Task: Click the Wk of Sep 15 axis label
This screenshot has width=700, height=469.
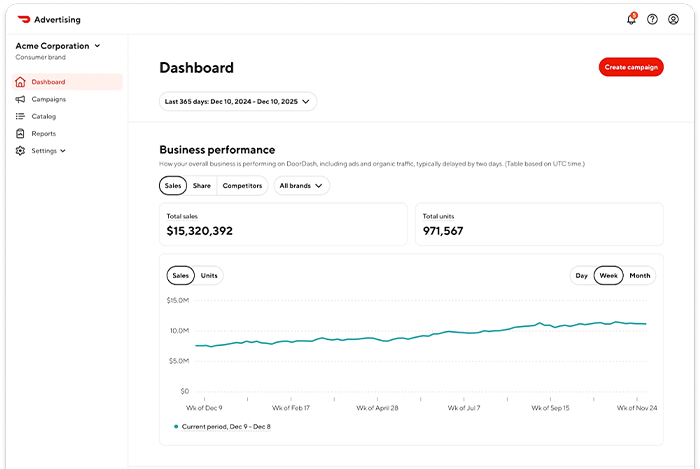Action: (x=550, y=408)
